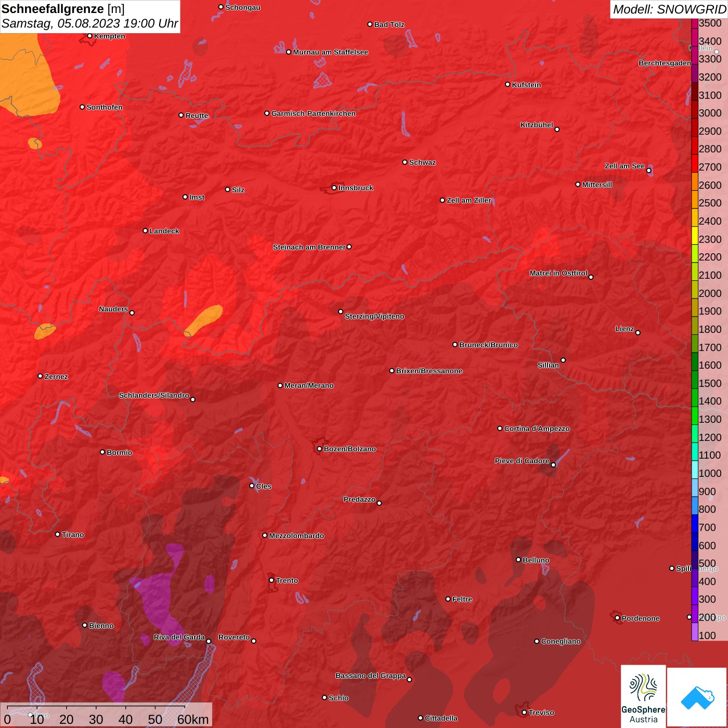Click the Matrei in Osttirol label
The height and width of the screenshot is (728, 728).
pos(558,273)
